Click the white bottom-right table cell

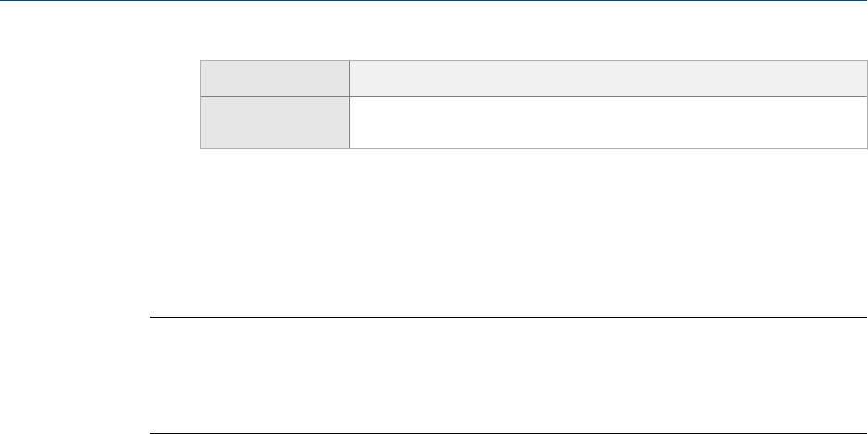tap(608, 122)
